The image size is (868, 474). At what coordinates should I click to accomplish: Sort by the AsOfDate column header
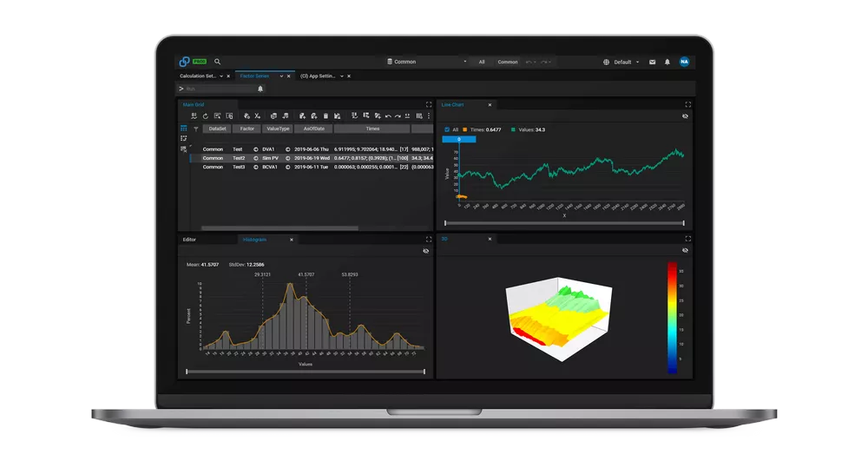coord(313,128)
